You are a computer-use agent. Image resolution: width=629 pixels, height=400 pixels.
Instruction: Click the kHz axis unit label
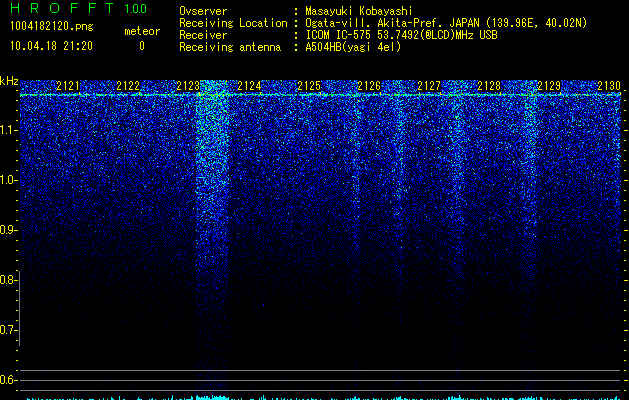coord(9,81)
